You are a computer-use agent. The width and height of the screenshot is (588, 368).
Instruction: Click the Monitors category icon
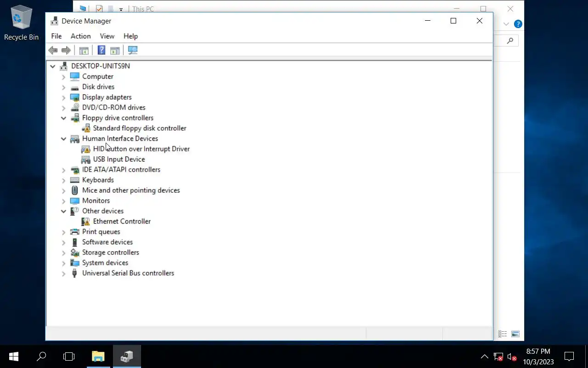pyautogui.click(x=74, y=201)
